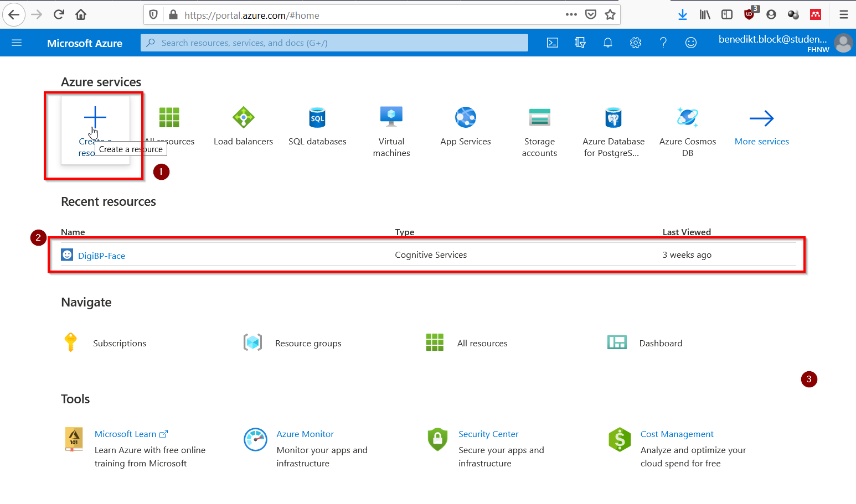The height and width of the screenshot is (504, 856).
Task: Click the benedikt.block account name
Action: coord(773,39)
